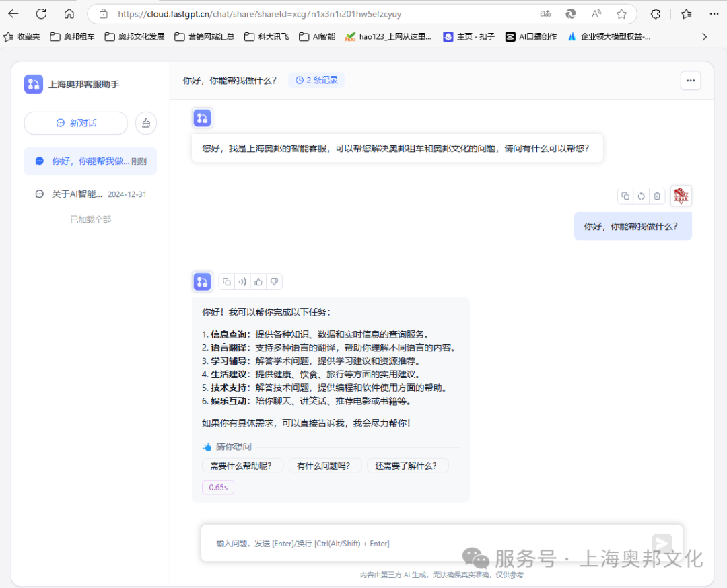Clear the conversation using the broom icon

tap(145, 123)
